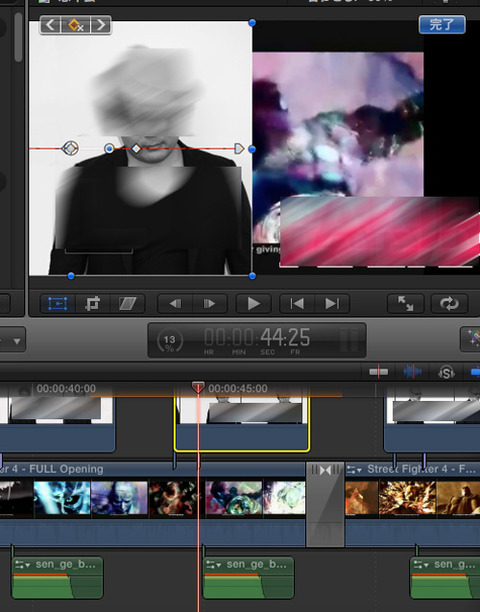Screen dimensions: 480x612
Task: Click bottom-right blue transform handle
Action: [x=252, y=276]
